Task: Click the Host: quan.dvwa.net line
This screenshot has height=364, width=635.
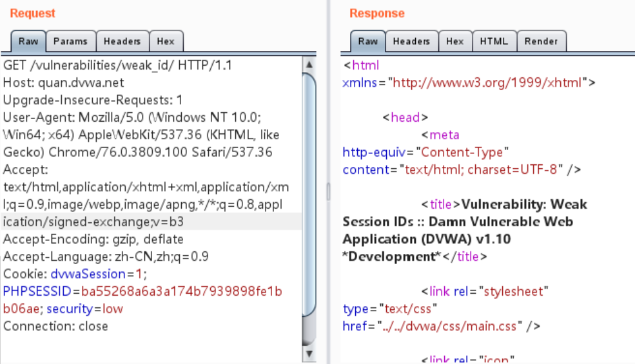Action: click(x=64, y=82)
